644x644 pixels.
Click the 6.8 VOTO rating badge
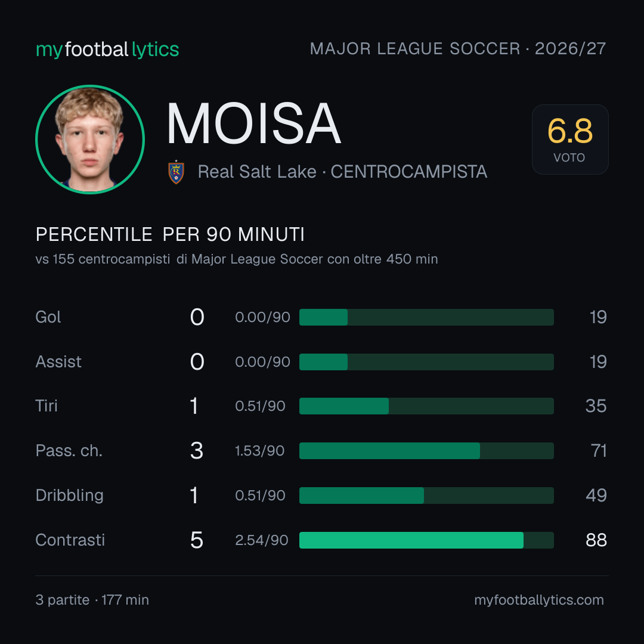coord(570,140)
